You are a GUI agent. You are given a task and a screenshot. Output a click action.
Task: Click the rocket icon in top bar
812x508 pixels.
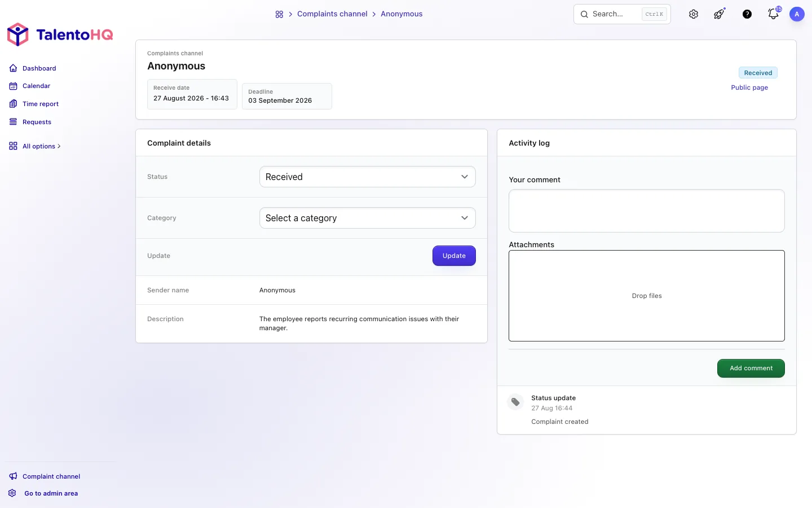click(719, 14)
